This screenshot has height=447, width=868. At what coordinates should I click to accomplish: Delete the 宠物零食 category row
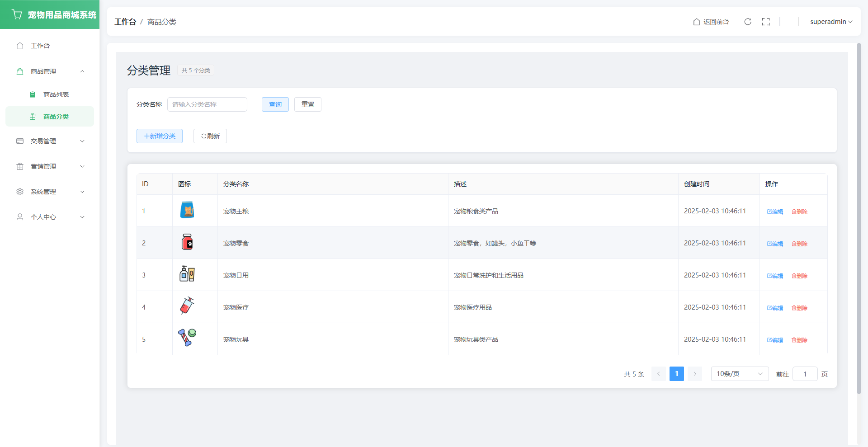coord(799,244)
